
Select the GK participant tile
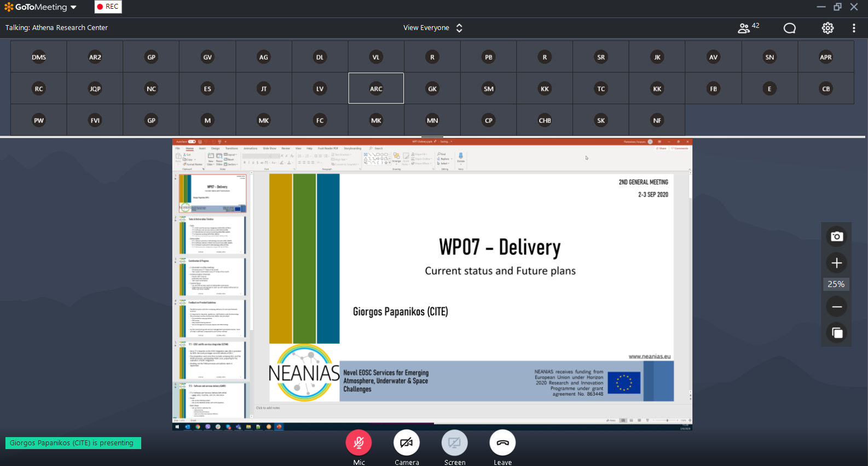point(432,89)
